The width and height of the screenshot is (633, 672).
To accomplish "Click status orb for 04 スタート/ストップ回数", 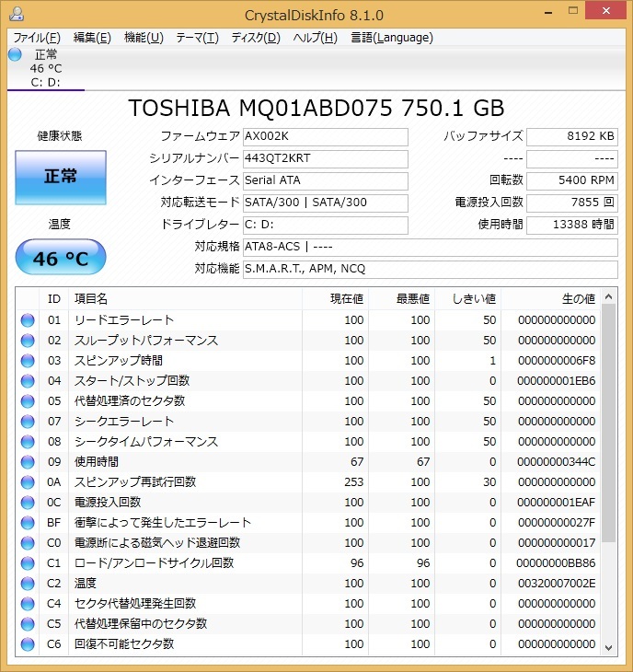I will click(x=28, y=380).
